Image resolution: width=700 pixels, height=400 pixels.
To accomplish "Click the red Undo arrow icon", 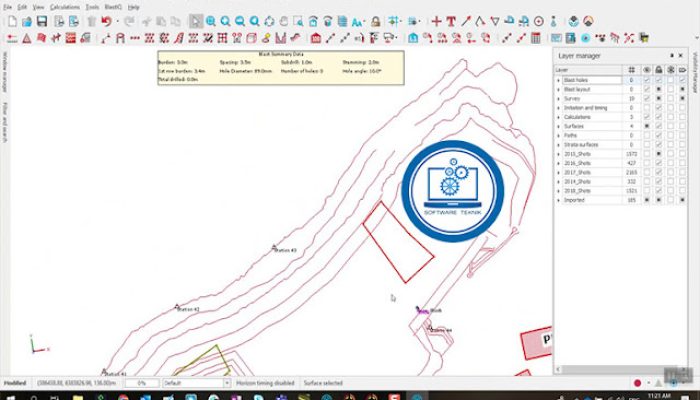I will click(x=106, y=21).
